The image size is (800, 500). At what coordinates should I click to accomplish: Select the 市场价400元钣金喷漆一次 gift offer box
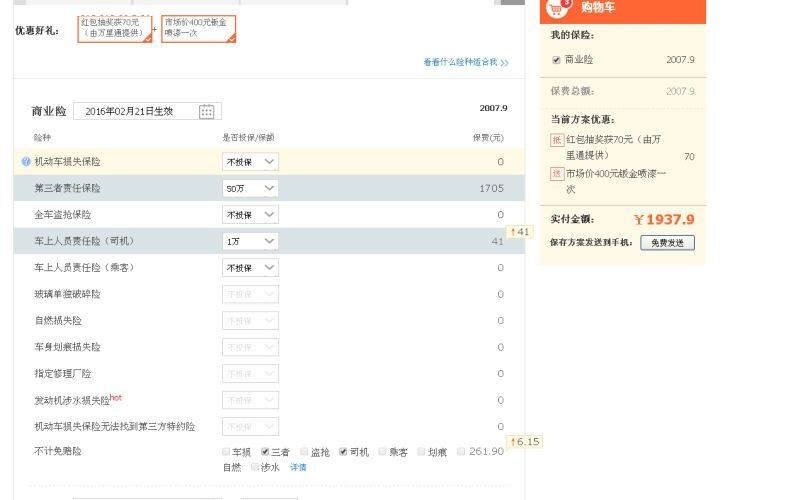[x=198, y=29]
